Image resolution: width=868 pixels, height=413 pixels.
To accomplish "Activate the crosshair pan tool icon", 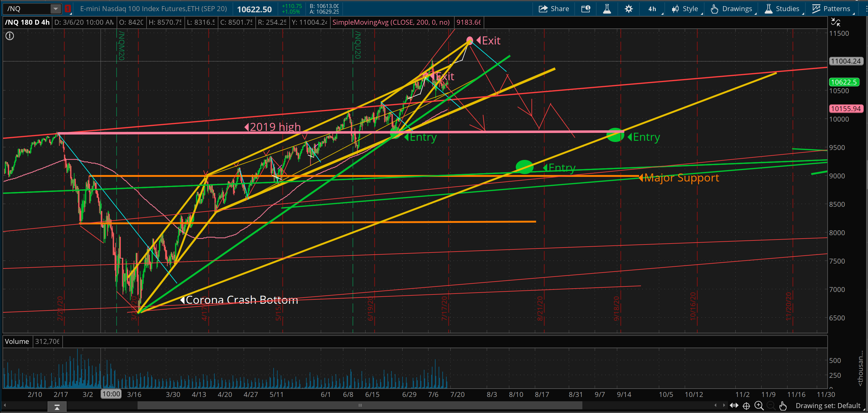I will (x=746, y=406).
